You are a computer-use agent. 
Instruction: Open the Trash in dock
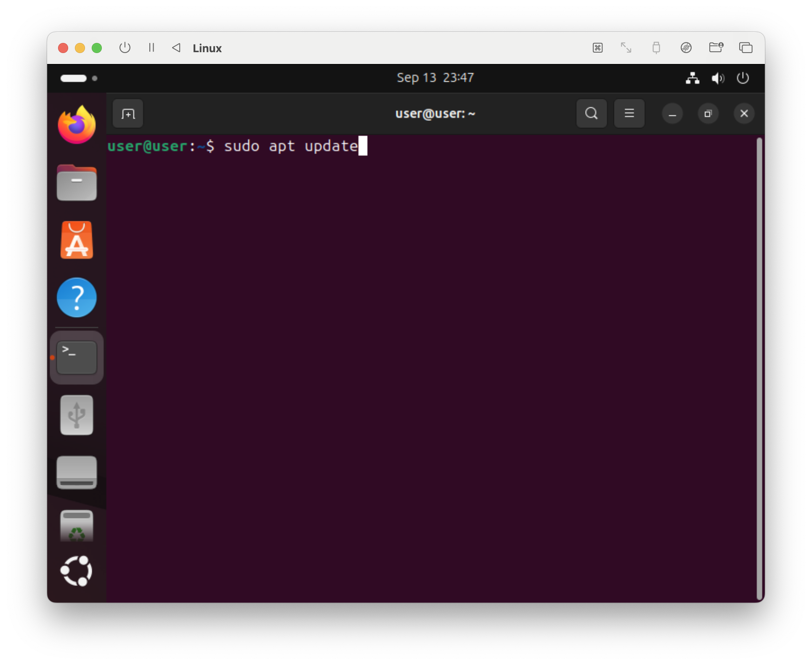(77, 526)
